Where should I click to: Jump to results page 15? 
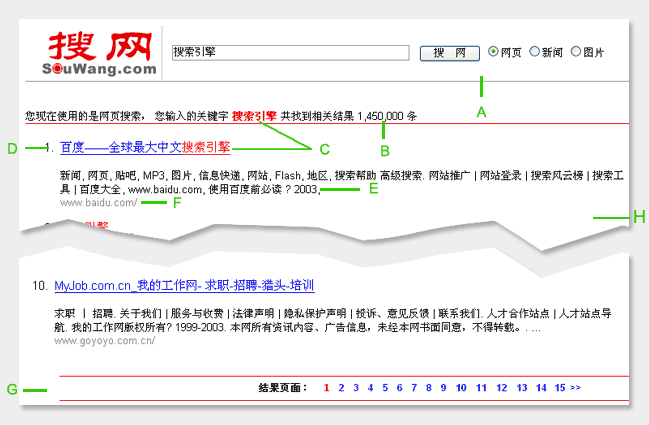(560, 388)
